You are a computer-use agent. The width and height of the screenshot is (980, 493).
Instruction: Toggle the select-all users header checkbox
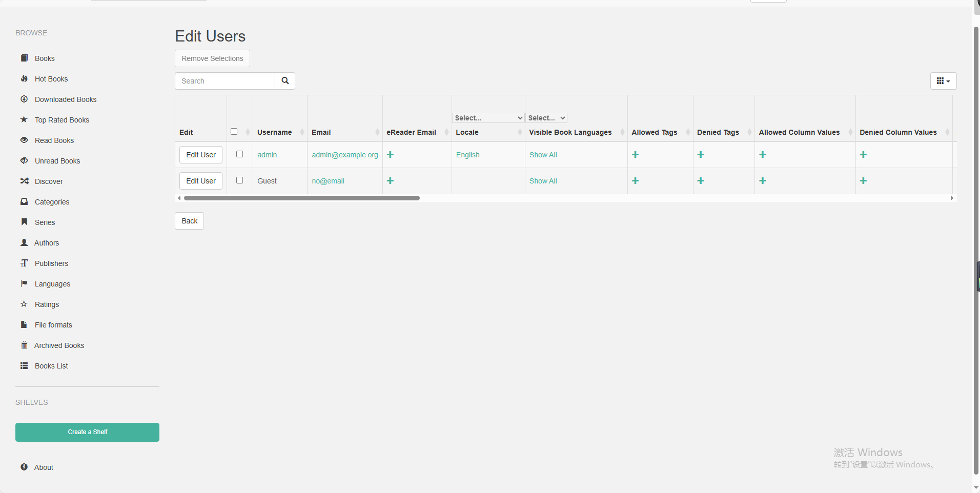click(x=234, y=132)
